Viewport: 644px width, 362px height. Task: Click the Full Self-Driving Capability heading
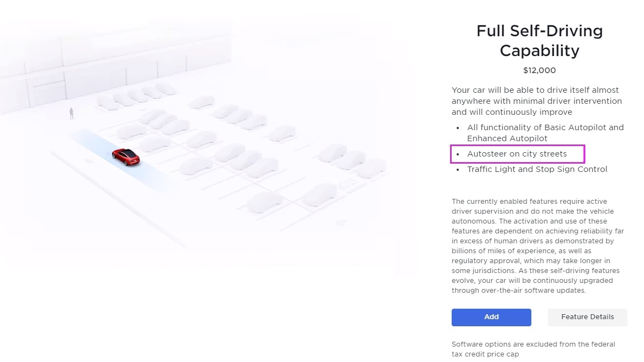(x=539, y=41)
